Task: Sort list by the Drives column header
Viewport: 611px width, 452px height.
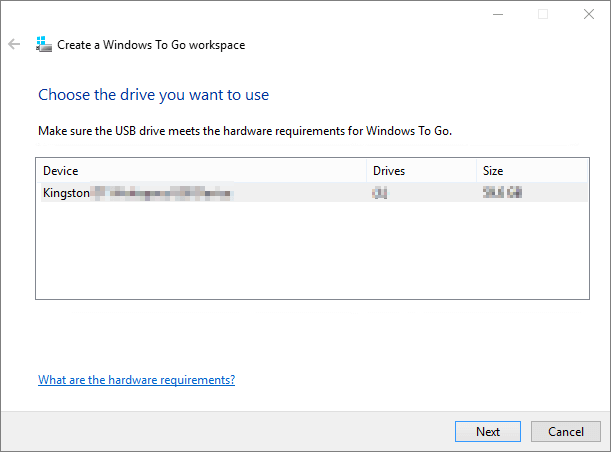Action: (x=420, y=170)
